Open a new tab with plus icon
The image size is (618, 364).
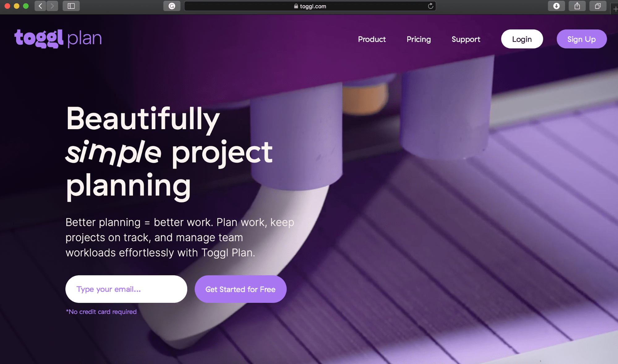pyautogui.click(x=615, y=9)
